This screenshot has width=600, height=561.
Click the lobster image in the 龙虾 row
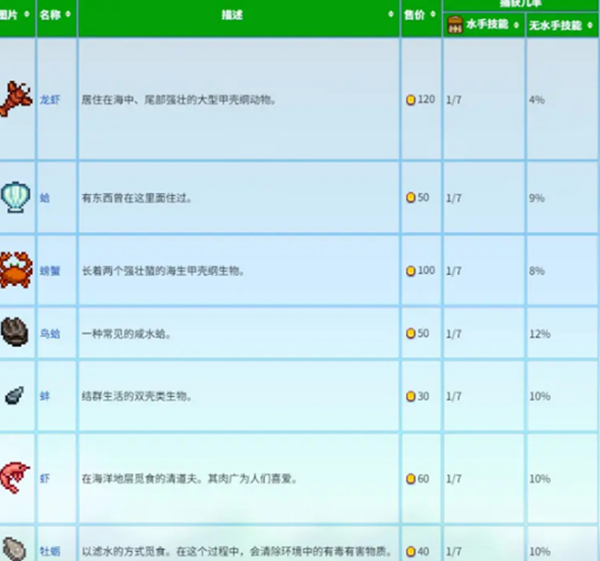pos(15,99)
